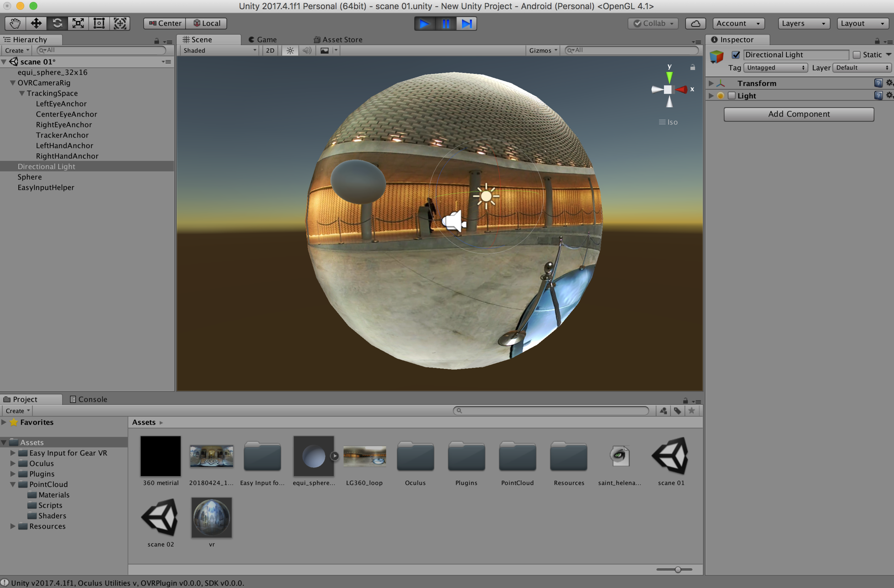Open the Tag Untagged dropdown
894x588 pixels.
tap(775, 68)
